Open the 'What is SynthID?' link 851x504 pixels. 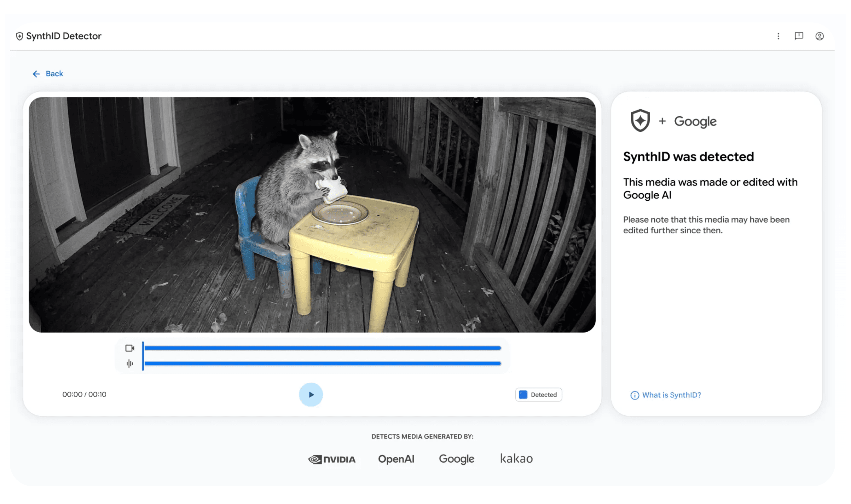pos(671,395)
